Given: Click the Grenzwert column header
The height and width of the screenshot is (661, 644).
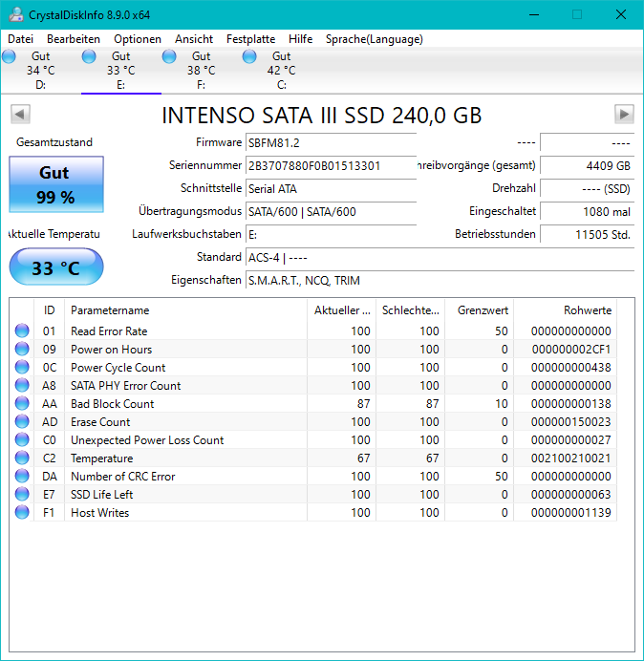Looking at the screenshot, I should pyautogui.click(x=479, y=310).
